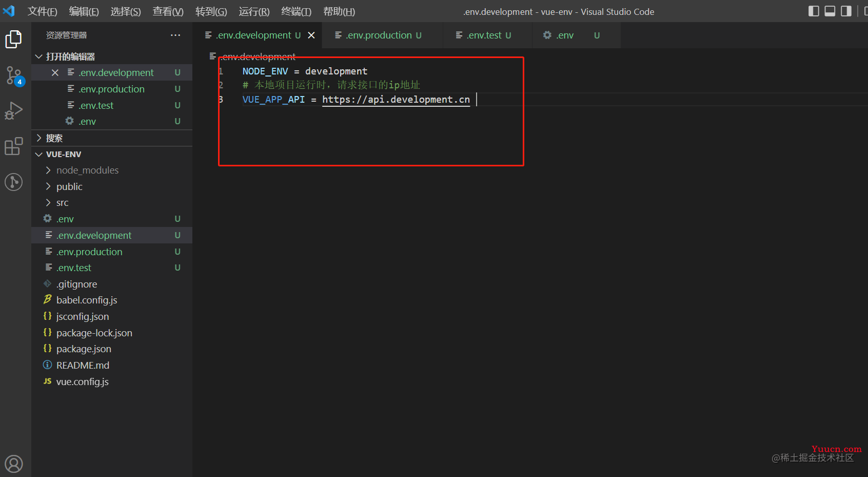Open Source Control view with 4 changes

point(14,75)
